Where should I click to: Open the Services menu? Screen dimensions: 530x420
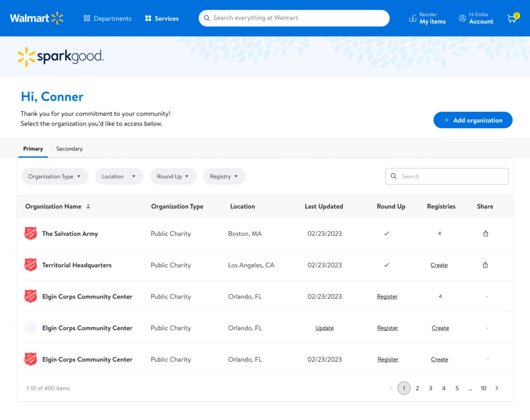click(161, 19)
